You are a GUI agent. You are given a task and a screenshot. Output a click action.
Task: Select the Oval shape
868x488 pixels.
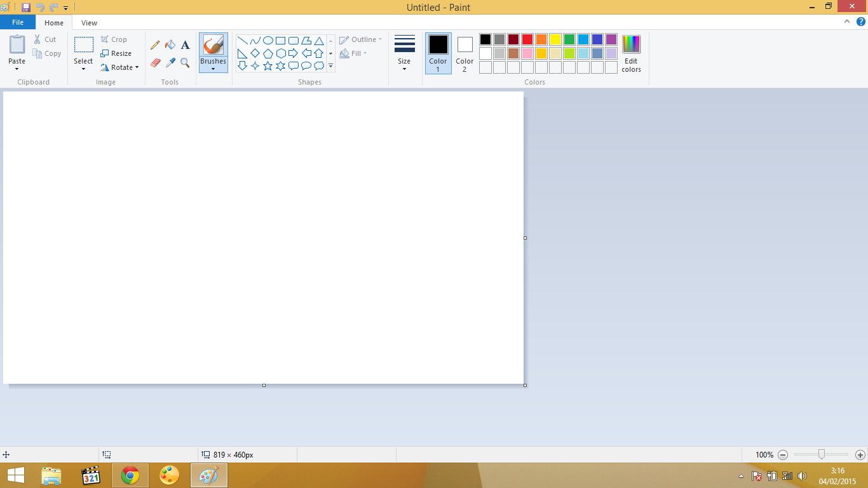click(x=268, y=40)
